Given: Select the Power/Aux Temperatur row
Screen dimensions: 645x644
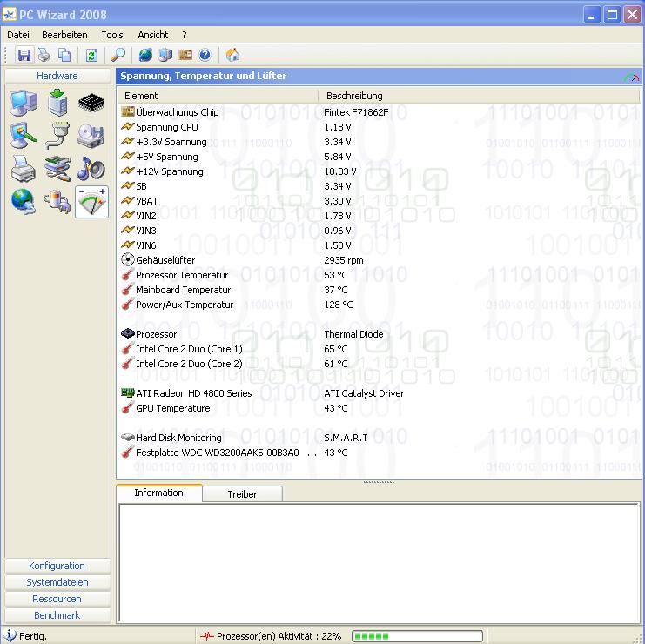Looking at the screenshot, I should 379,305.
